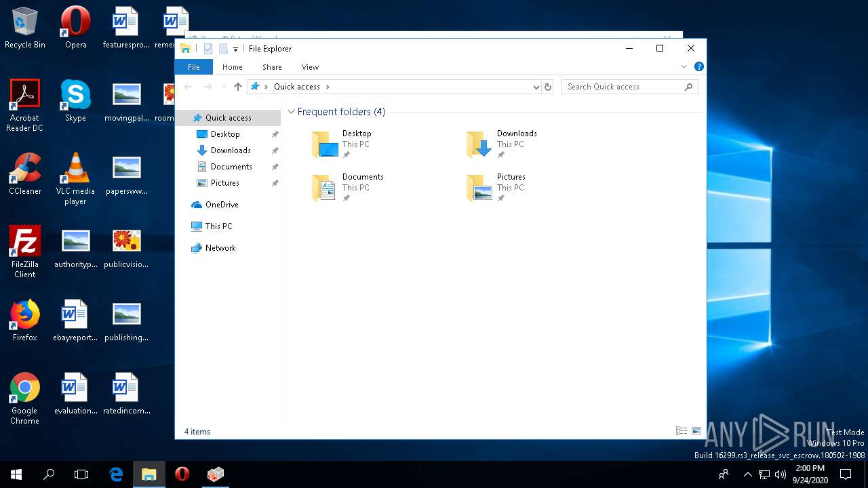
Task: Show hidden system tray icons
Action: point(747,474)
